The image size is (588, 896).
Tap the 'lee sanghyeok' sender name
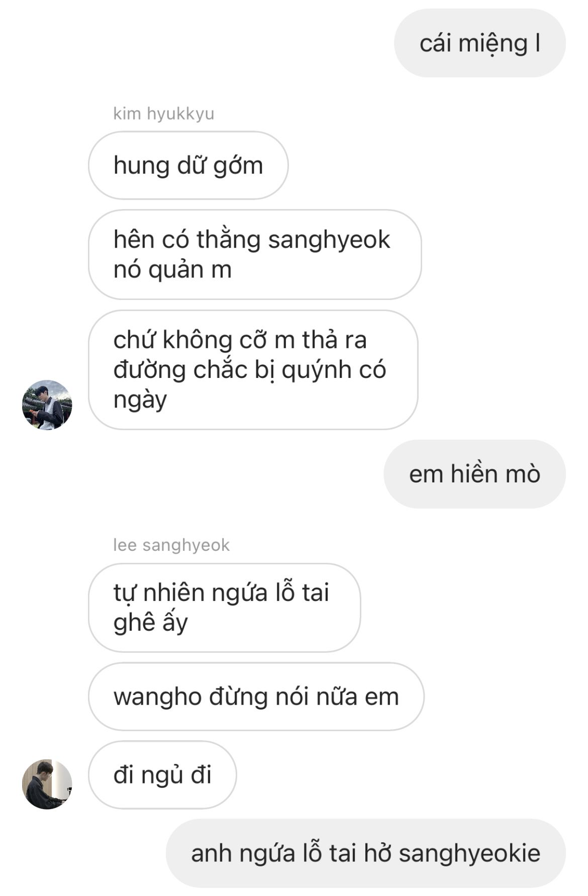click(171, 545)
